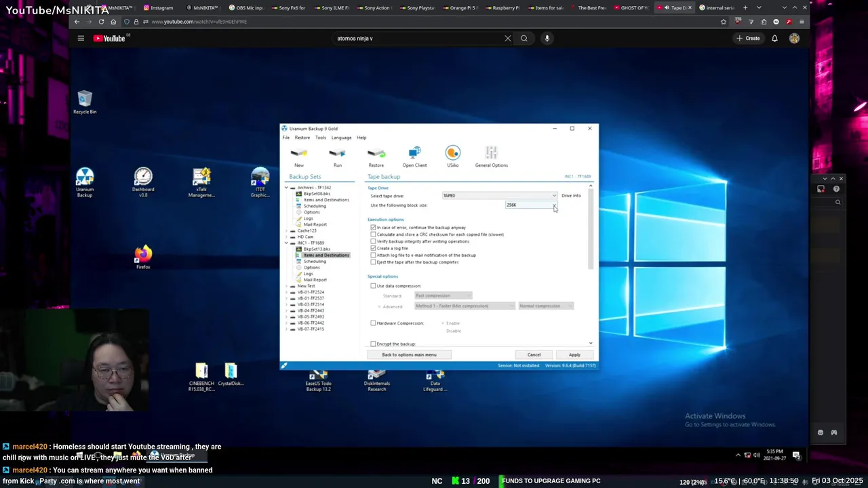Select the ITDT Graphical desktop icon
The height and width of the screenshot is (488, 868).
point(260,182)
